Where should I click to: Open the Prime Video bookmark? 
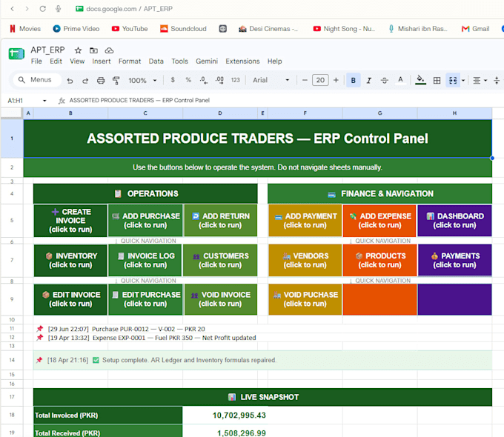coord(76,29)
